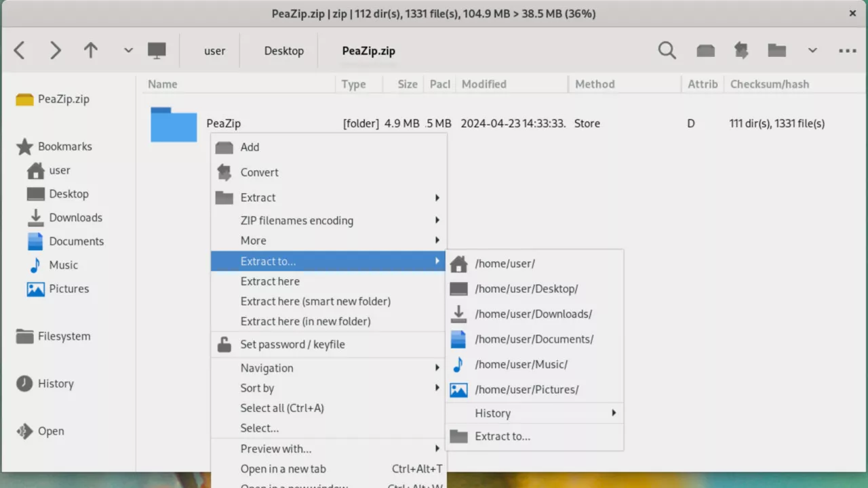Click the Extract folder toolbar icon
The width and height of the screenshot is (868, 488).
(x=777, y=51)
